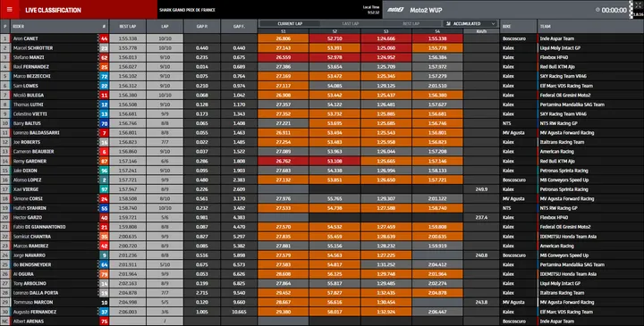644x326 pixels.
Task: Select rider Jorge Navarro
Action: click(30, 255)
